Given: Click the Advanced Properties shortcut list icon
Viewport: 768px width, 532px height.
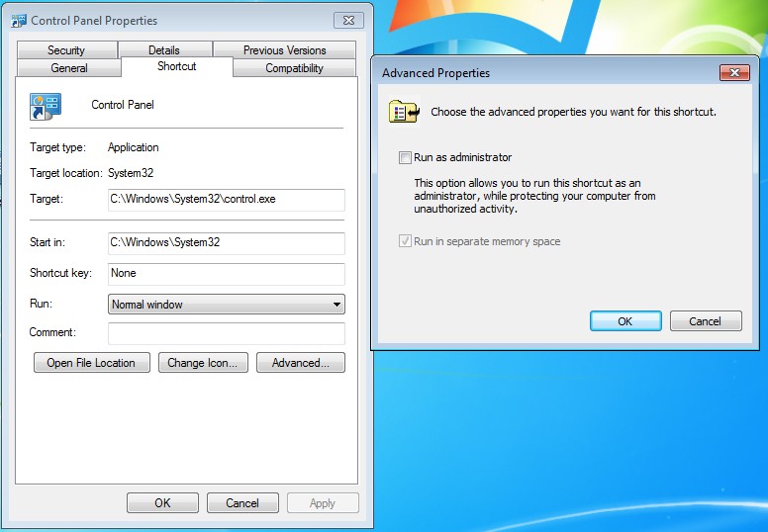Looking at the screenshot, I should 404,112.
